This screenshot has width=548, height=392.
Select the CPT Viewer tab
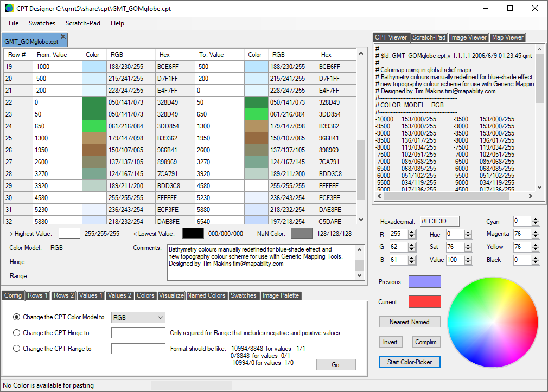click(391, 37)
